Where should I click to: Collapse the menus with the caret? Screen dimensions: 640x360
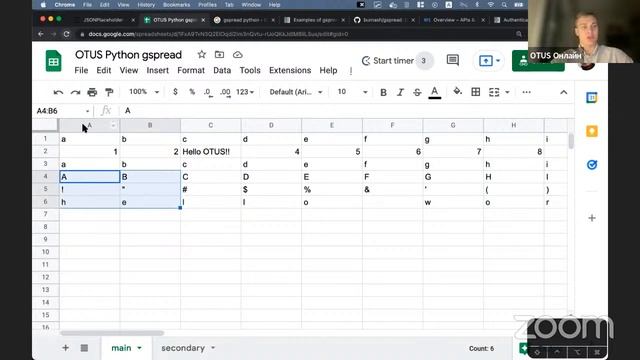click(x=564, y=92)
